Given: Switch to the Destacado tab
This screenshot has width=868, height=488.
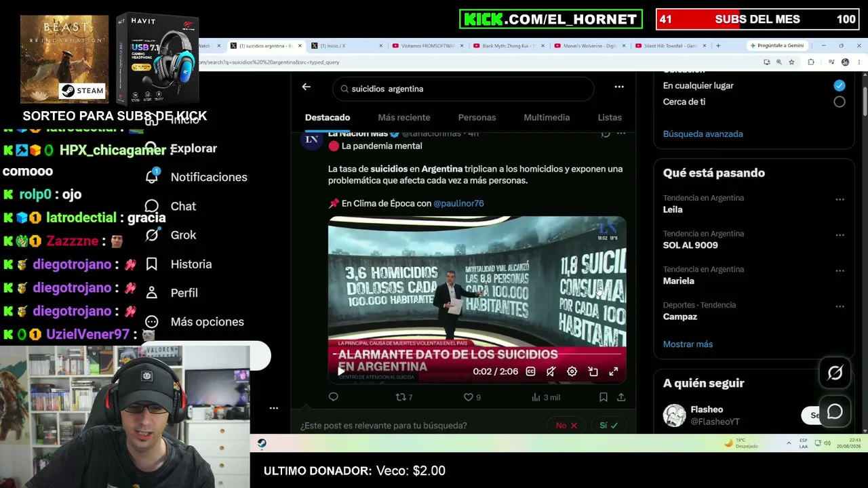Looking at the screenshot, I should pos(328,117).
